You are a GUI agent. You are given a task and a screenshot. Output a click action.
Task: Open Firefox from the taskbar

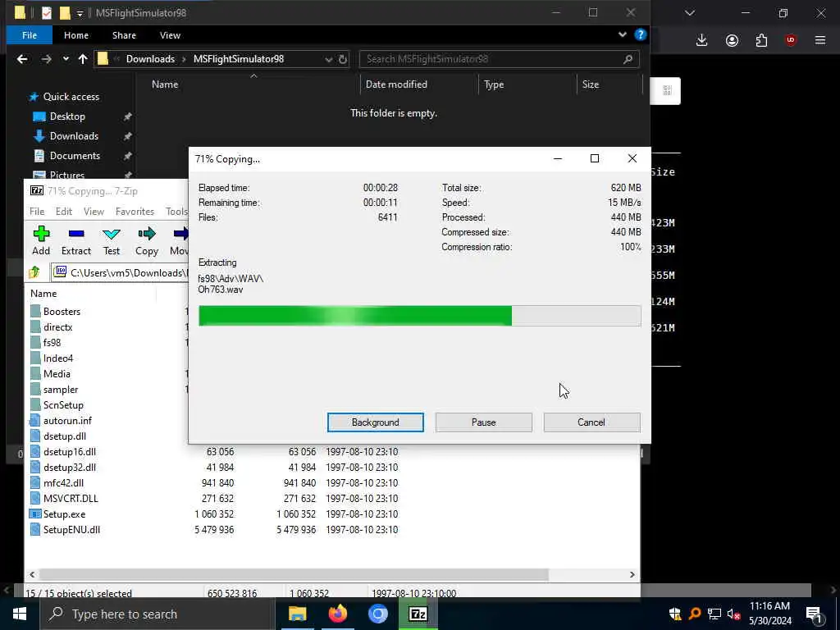point(337,614)
